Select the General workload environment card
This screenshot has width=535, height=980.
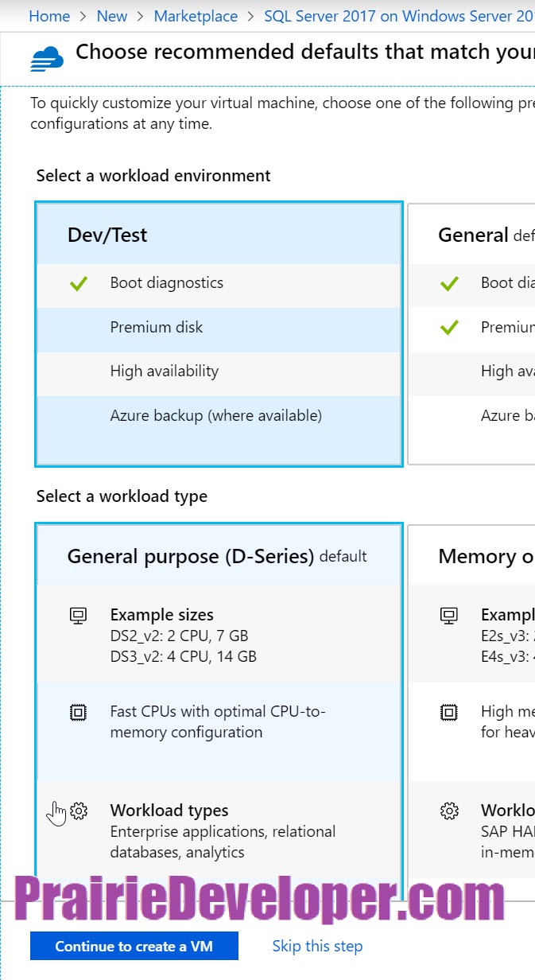click(471, 333)
